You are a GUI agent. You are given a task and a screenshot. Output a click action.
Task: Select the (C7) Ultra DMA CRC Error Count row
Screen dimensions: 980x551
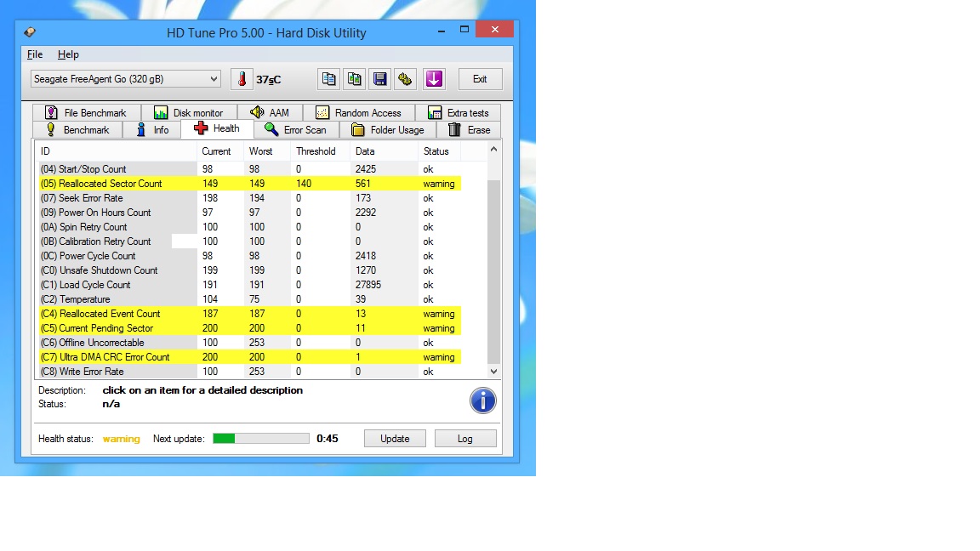pos(250,357)
